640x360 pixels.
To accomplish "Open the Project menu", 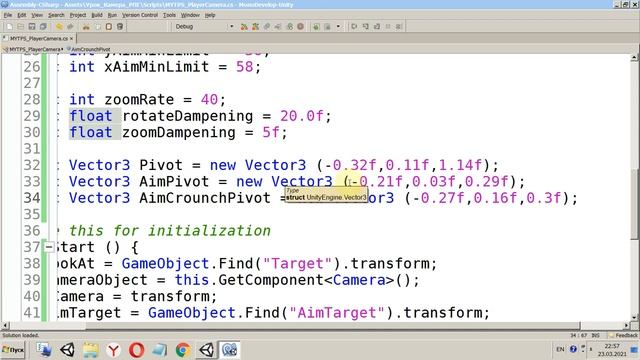I will pos(78,15).
